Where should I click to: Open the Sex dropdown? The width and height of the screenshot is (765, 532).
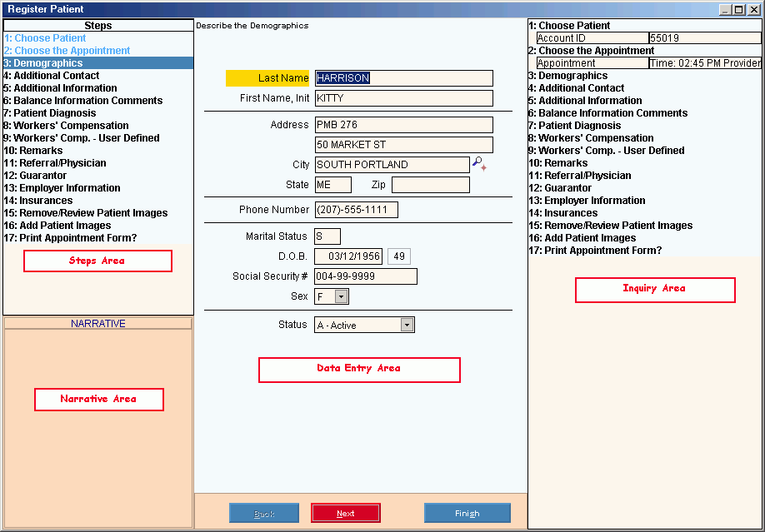(341, 296)
